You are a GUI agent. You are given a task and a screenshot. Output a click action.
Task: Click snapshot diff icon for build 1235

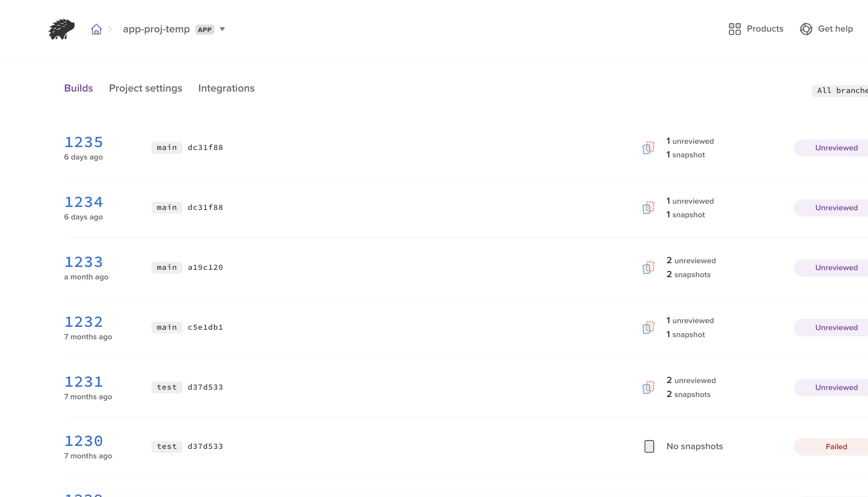click(648, 148)
